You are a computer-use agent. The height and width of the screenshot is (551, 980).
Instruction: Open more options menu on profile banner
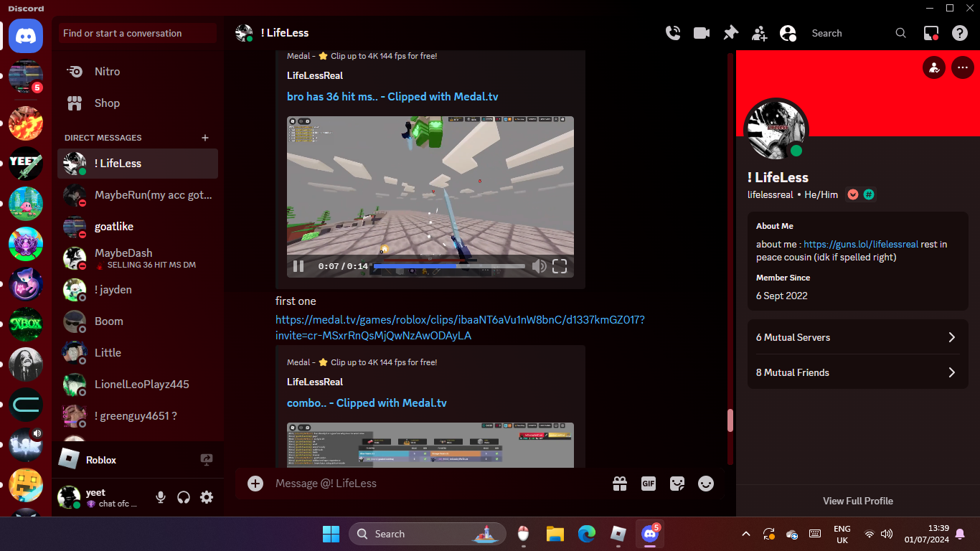click(962, 68)
